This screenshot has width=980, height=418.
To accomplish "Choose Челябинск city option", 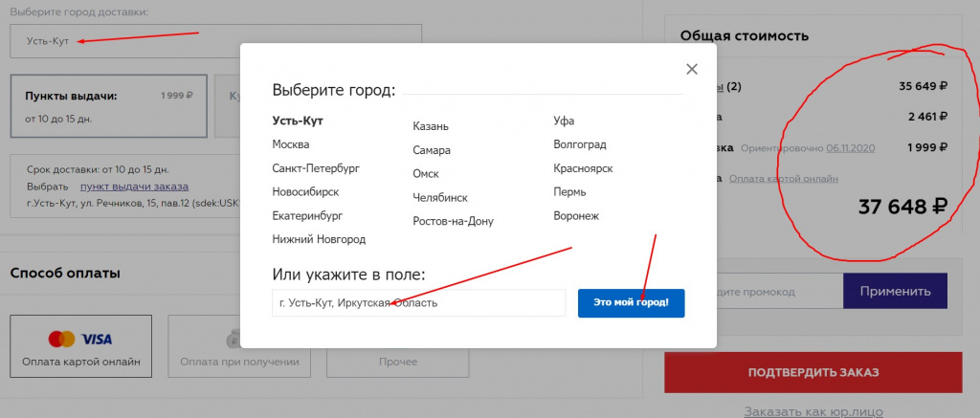I will [440, 198].
